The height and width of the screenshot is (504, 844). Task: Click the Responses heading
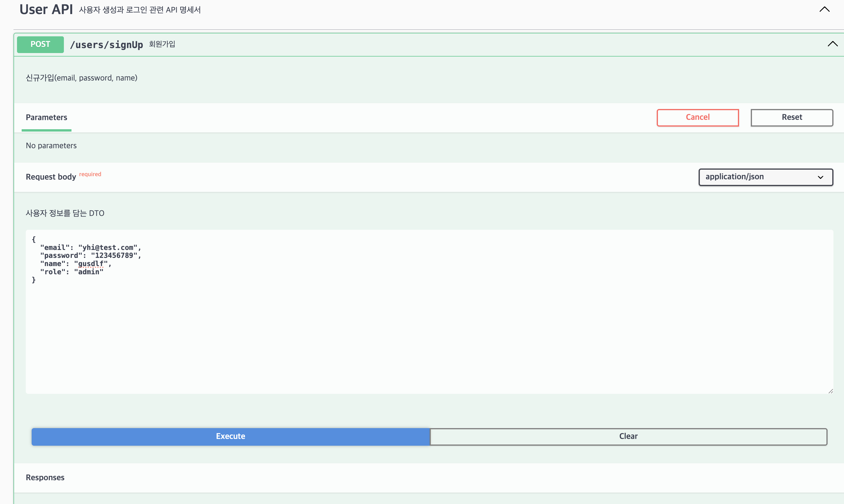[45, 478]
